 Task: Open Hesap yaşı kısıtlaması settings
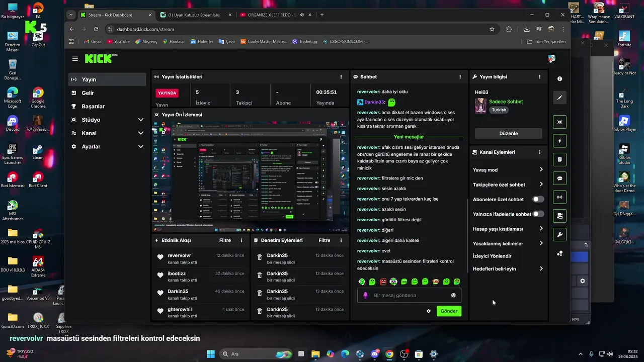[508, 229]
